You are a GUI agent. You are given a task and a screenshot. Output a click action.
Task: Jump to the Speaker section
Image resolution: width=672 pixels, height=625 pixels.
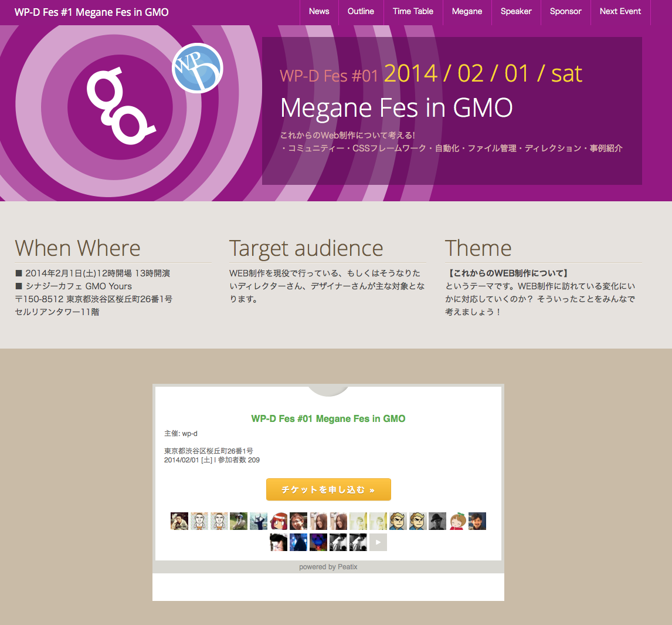pyautogui.click(x=516, y=12)
